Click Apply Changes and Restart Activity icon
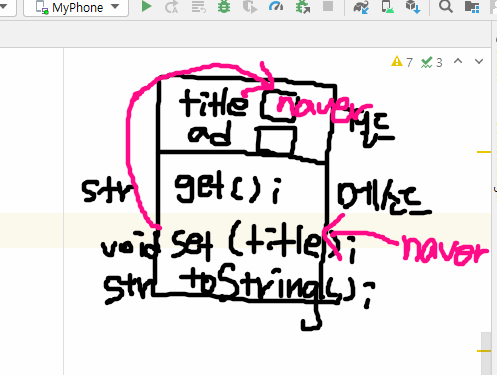Viewport: 497px width, 375px height. (x=172, y=7)
